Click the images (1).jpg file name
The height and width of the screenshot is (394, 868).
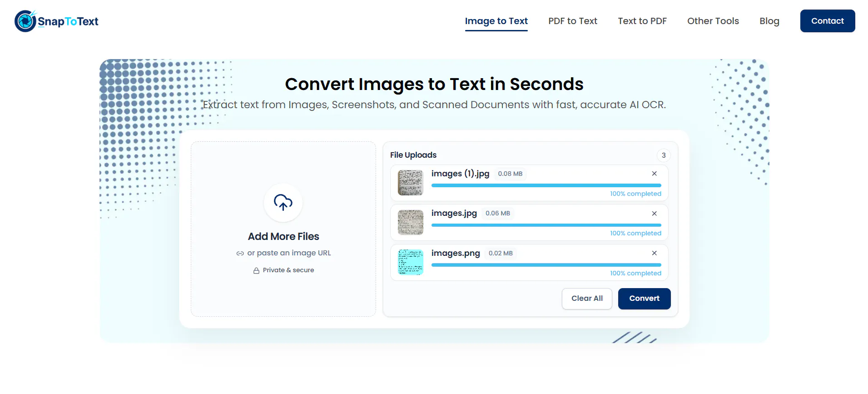[x=460, y=174]
